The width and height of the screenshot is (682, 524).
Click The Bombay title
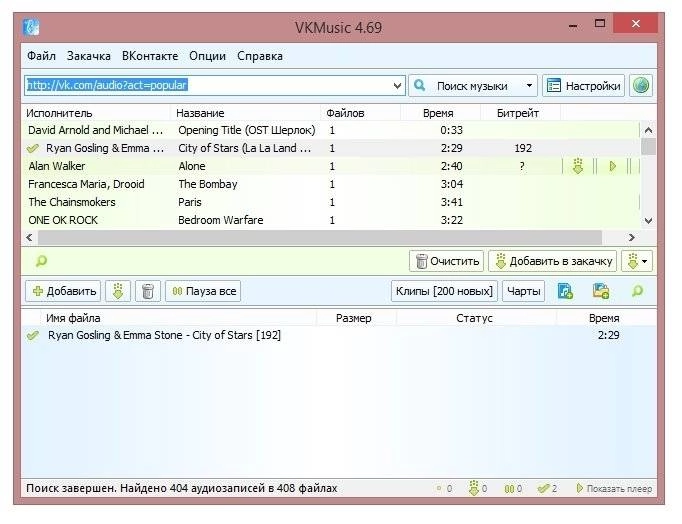click(208, 184)
